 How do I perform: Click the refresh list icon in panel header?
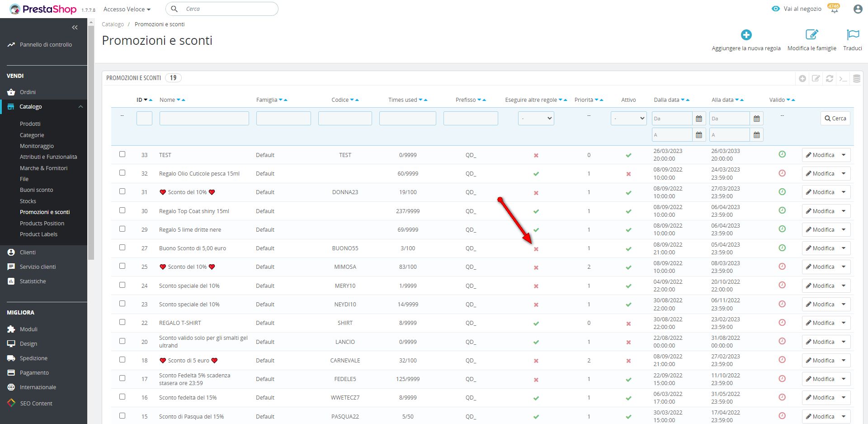pos(830,78)
